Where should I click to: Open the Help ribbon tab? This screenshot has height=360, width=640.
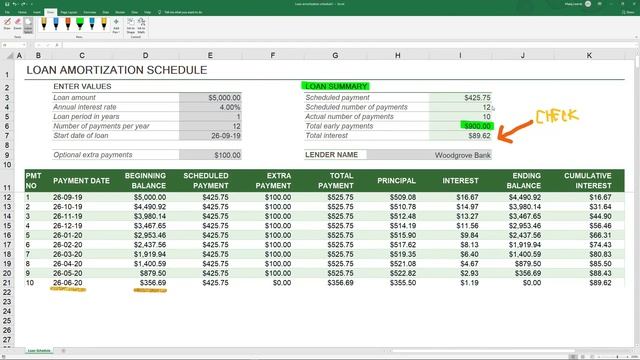point(147,12)
